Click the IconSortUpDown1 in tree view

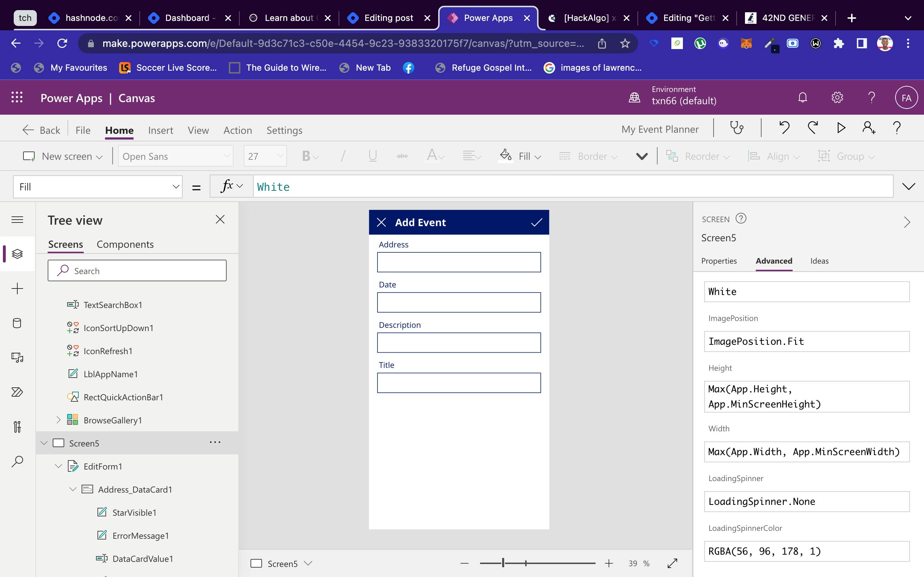click(x=118, y=328)
